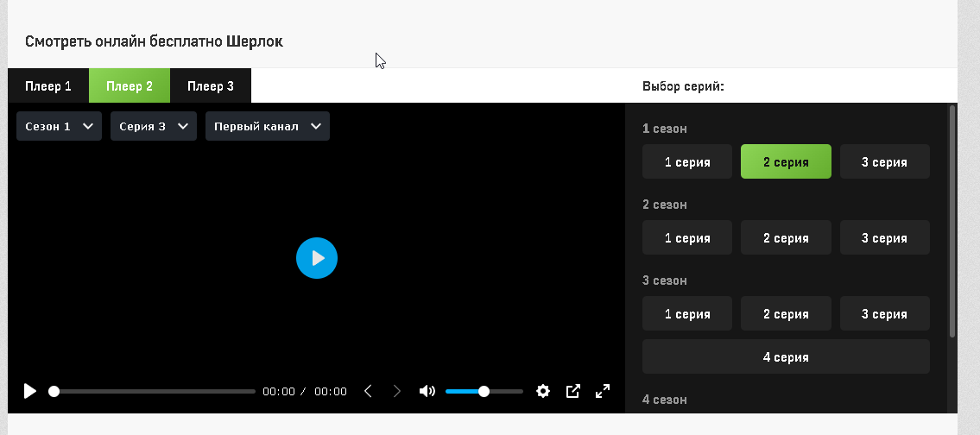Go to previous episode arrow

[368, 391]
